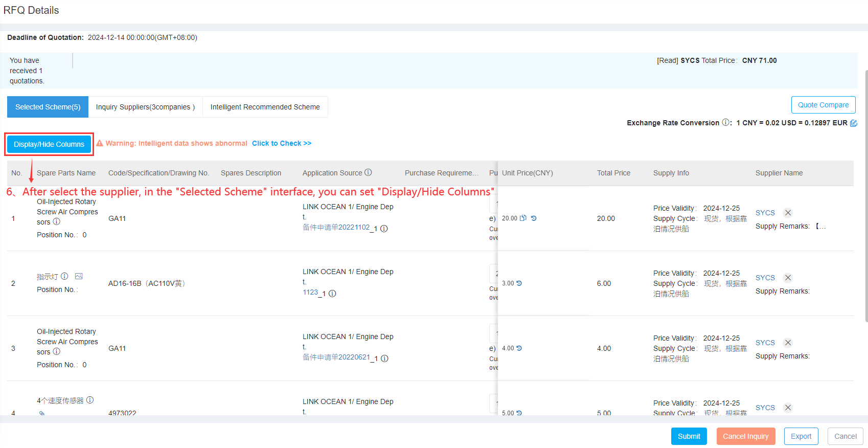The image size is (868, 448).
Task: Export the quotation list
Action: pyautogui.click(x=801, y=436)
